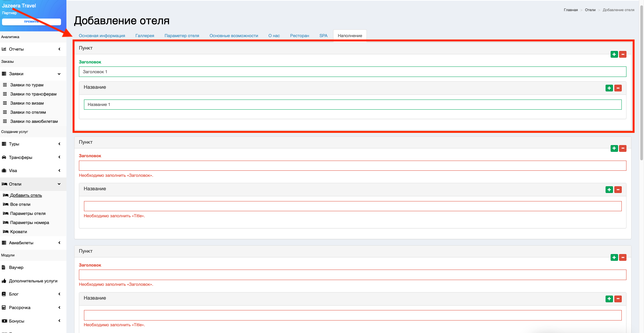The width and height of the screenshot is (644, 333).
Task: Go to Главная in breadcrumbs
Action: coord(570,10)
